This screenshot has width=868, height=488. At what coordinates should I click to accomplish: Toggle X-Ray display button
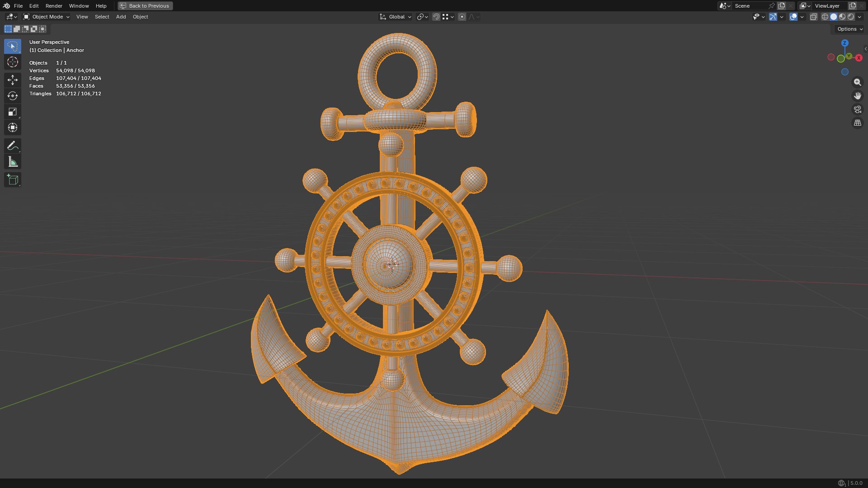coord(813,17)
